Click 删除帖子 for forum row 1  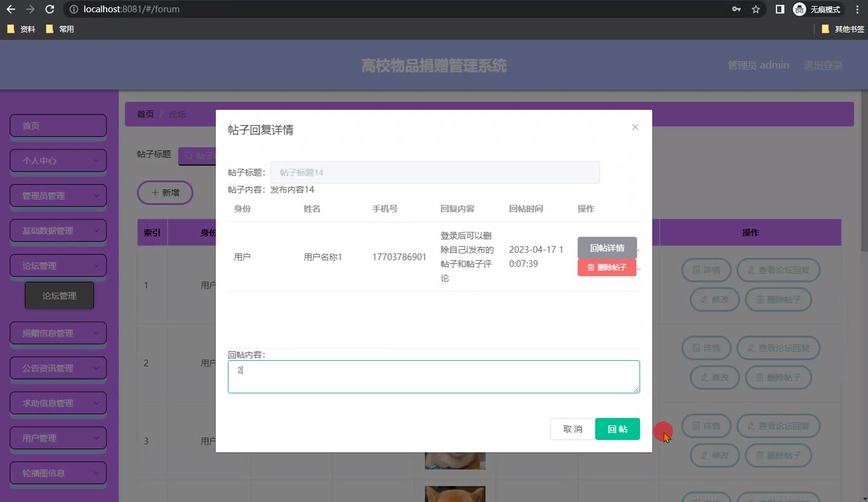point(779,300)
